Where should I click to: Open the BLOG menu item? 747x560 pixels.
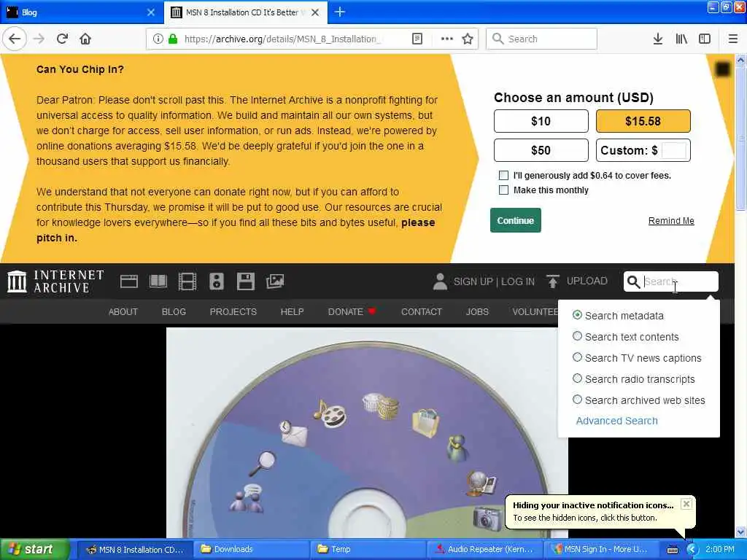(x=174, y=312)
